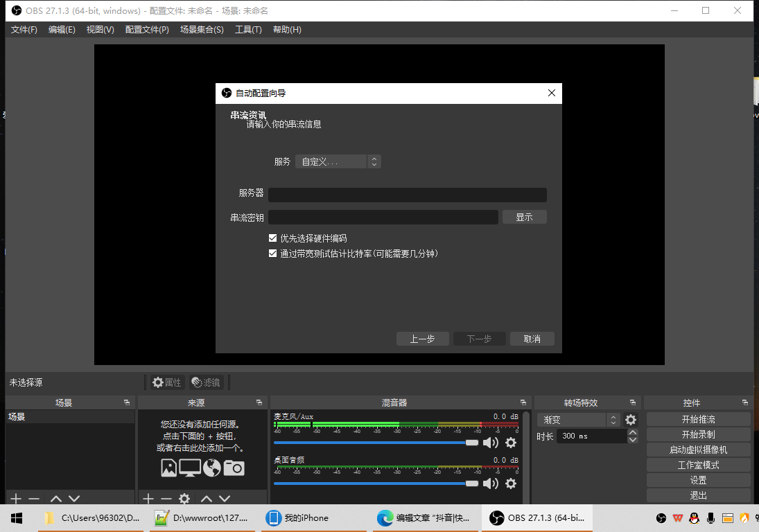The height and width of the screenshot is (532, 759).
Task: Add a new scene with plus icon
Action: (x=16, y=499)
